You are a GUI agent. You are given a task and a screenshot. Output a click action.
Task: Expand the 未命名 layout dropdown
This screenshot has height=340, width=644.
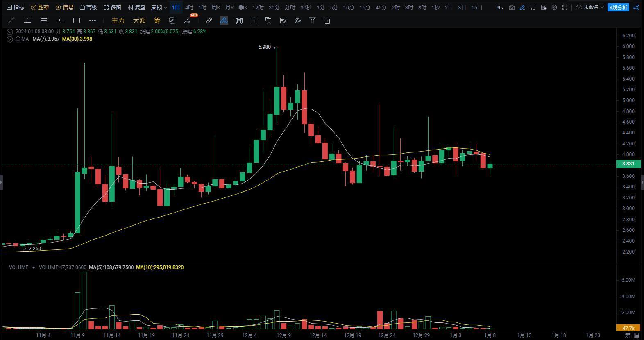coord(590,7)
